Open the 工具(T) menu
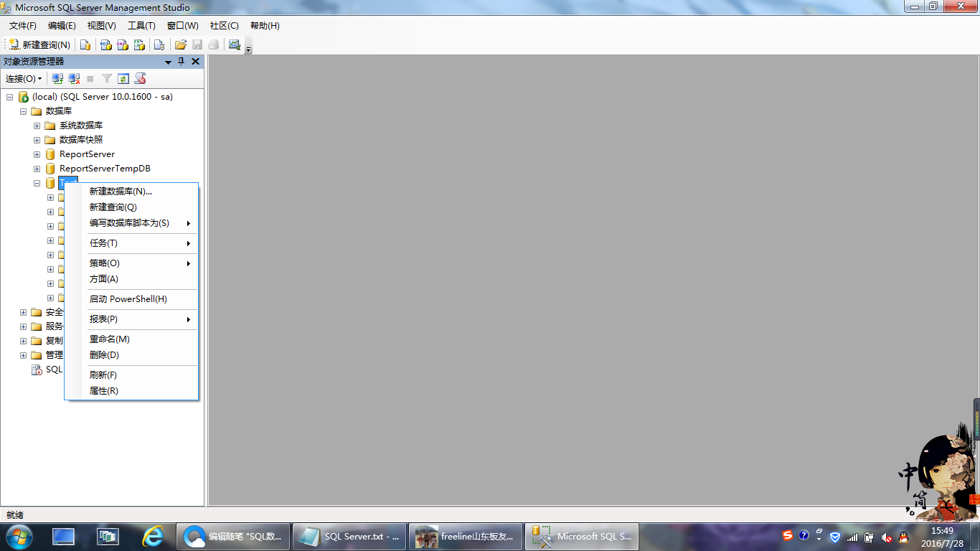980x551 pixels. point(141,25)
